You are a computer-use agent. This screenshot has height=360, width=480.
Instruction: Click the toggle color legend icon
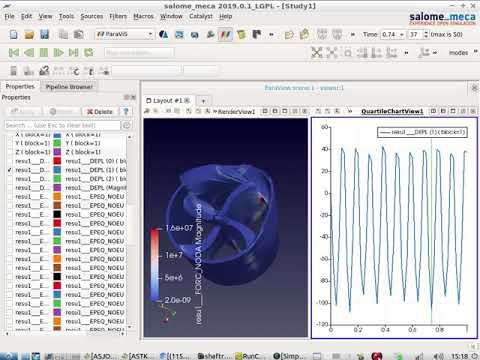[13, 71]
